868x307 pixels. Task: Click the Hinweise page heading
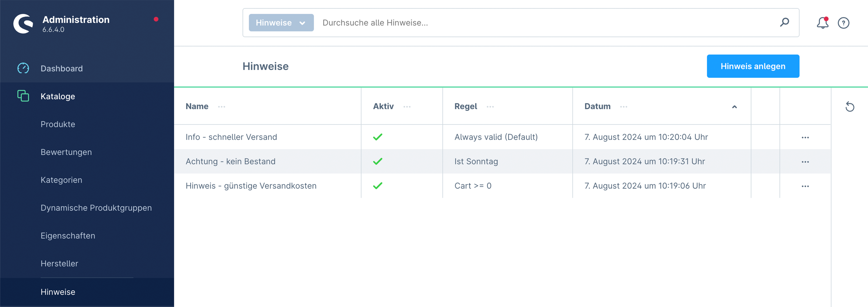[265, 66]
